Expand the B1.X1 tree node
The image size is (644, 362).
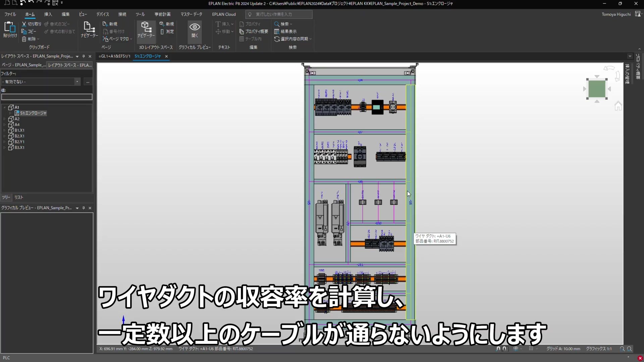pos(4,130)
